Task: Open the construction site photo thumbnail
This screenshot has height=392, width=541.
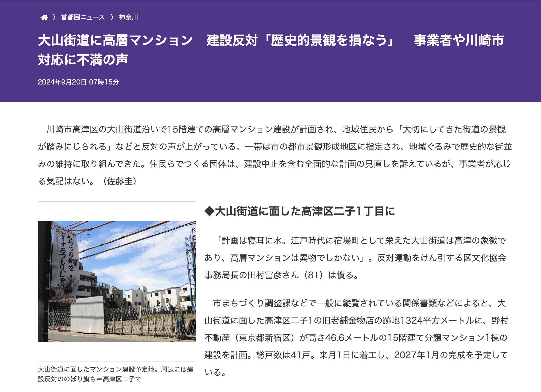Action: click(117, 281)
